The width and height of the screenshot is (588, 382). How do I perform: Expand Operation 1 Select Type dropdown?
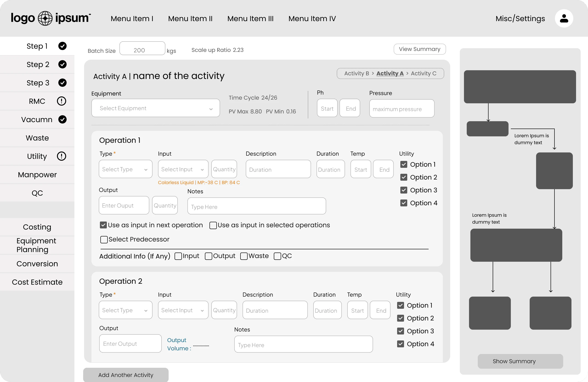(125, 169)
